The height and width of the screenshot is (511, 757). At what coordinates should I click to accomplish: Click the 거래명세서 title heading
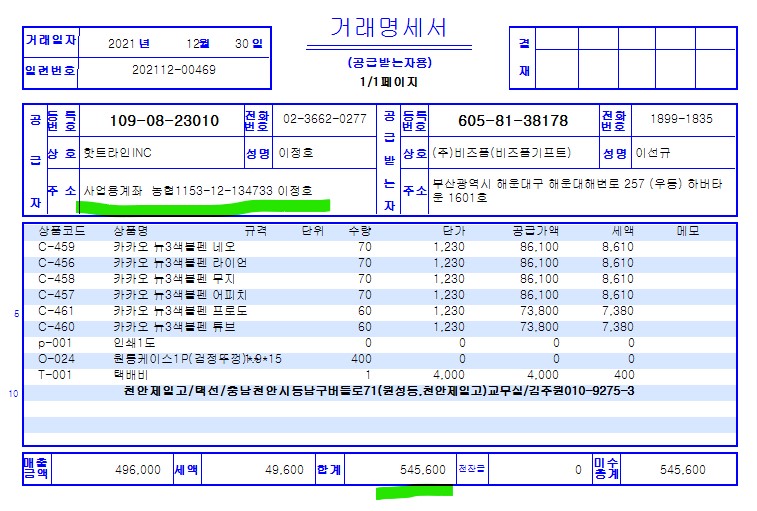(x=389, y=28)
